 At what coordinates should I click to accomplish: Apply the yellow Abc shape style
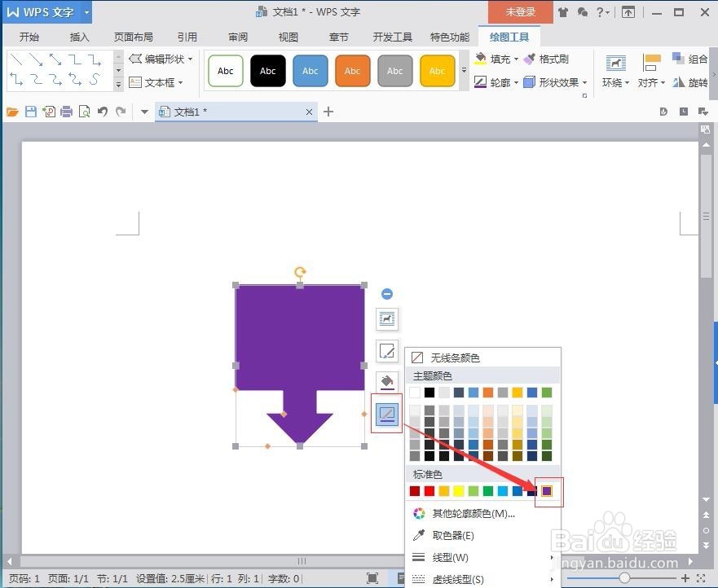coord(438,71)
